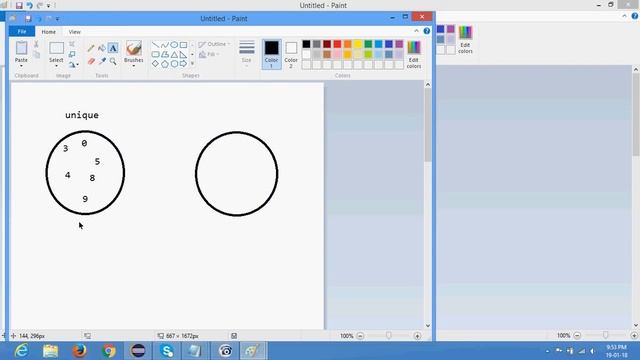Click the word unique on the canvas
This screenshot has width=640, height=360.
[x=82, y=115]
